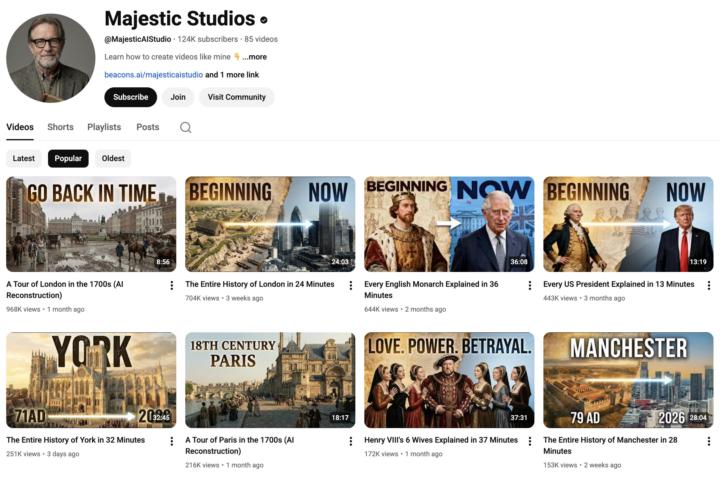Viewport: 720px width, 477px height.
Task: Play the 'LOVE. POWER. BETRAYAL.' thumbnail
Action: tap(449, 380)
